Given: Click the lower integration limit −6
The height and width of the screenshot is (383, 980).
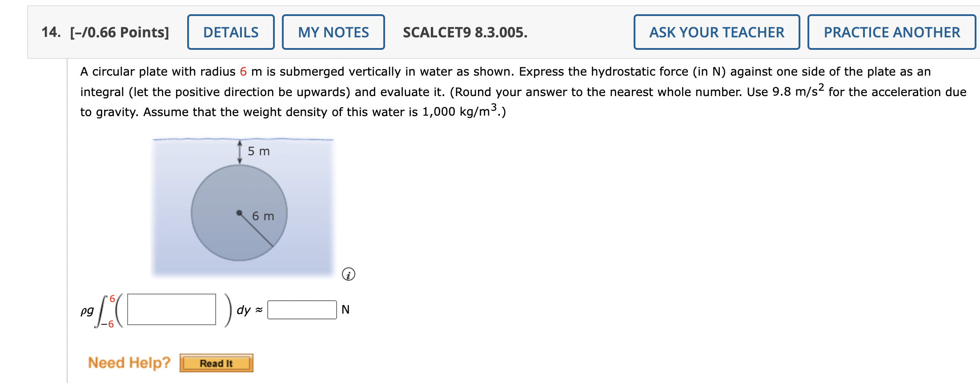Looking at the screenshot, I should click(x=108, y=324).
